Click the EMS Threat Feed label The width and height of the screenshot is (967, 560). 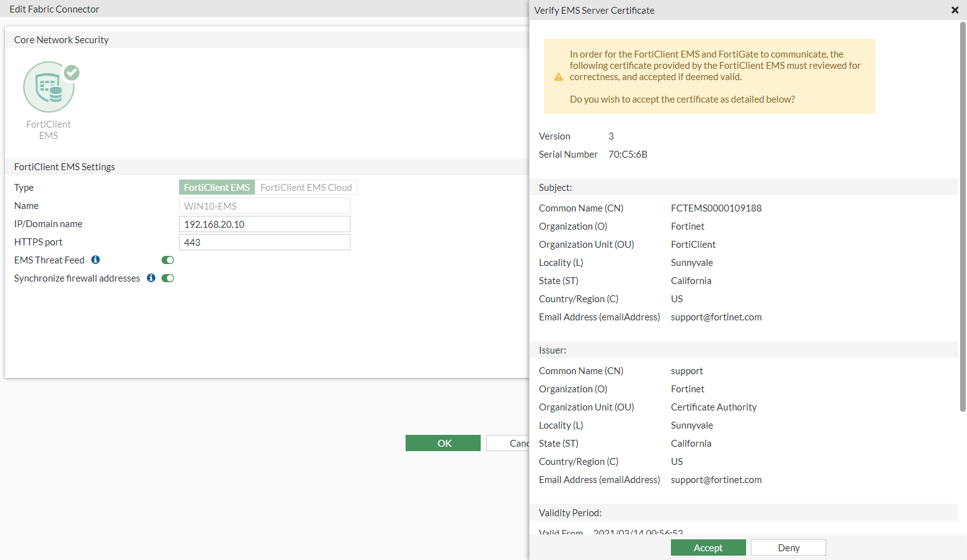[x=49, y=260]
